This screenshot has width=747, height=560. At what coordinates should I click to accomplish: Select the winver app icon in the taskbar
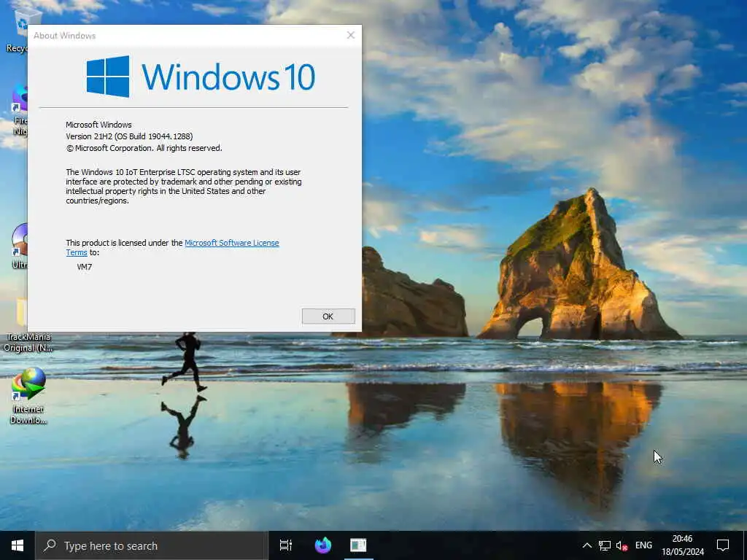[358, 545]
